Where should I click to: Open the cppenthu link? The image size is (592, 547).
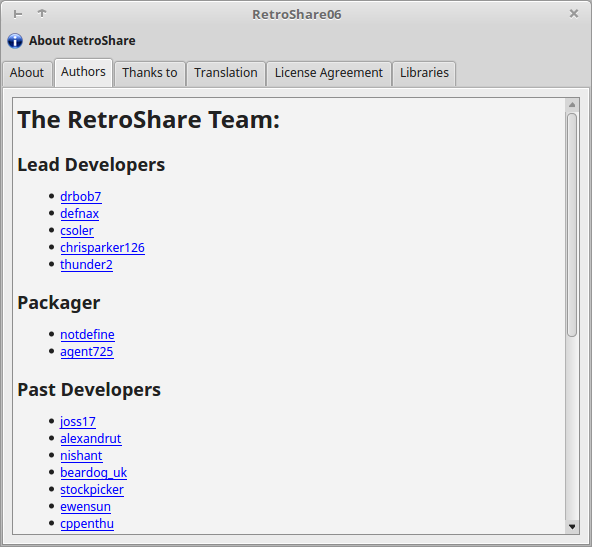tap(87, 524)
